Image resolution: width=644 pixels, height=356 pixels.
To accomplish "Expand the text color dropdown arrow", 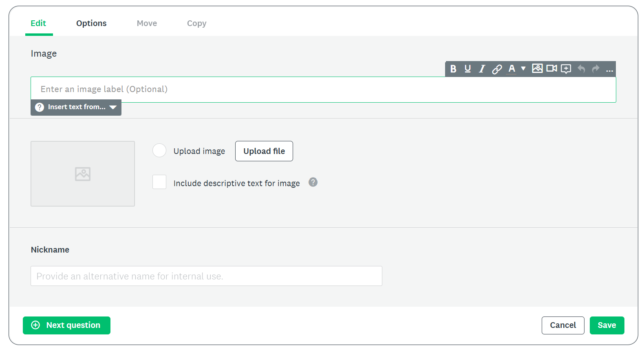I will click(x=523, y=68).
